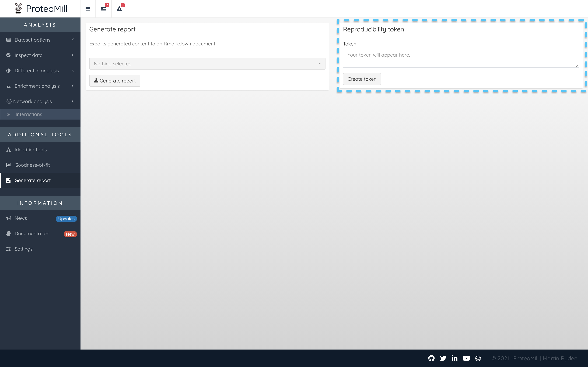588x367 pixels.
Task: Expand the Differential analysis section
Action: [x=36, y=70]
